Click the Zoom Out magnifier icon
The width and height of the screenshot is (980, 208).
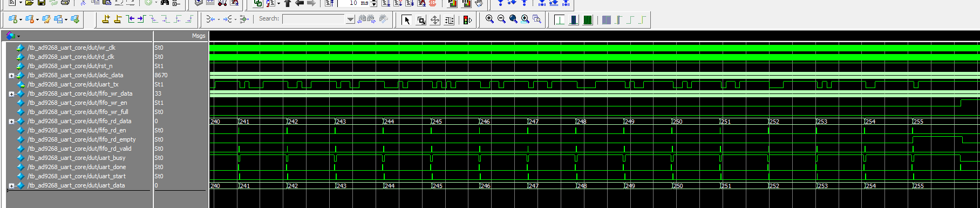[501, 19]
